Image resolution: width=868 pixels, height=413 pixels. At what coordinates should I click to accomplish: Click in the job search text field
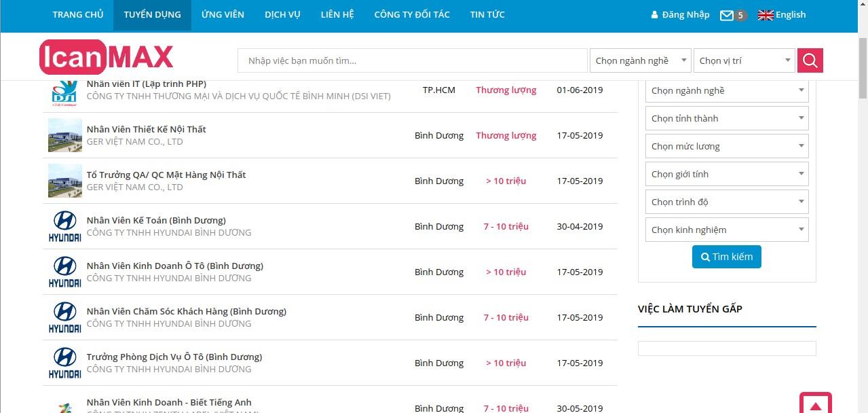pyautogui.click(x=413, y=60)
